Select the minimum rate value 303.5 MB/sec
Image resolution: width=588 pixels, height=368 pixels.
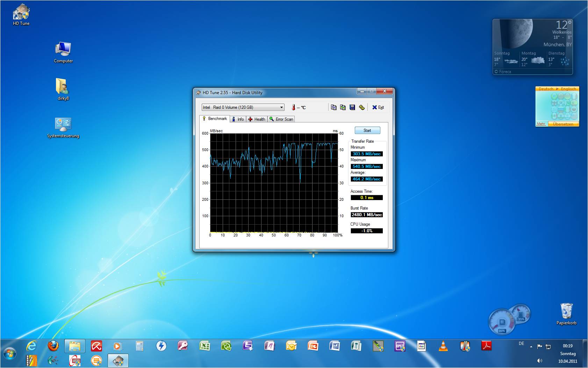367,154
